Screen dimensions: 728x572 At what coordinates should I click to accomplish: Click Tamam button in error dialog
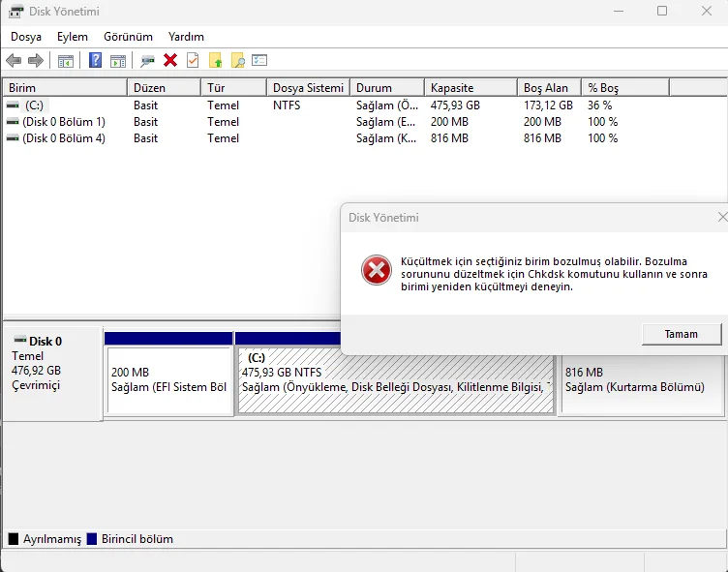pyautogui.click(x=682, y=334)
